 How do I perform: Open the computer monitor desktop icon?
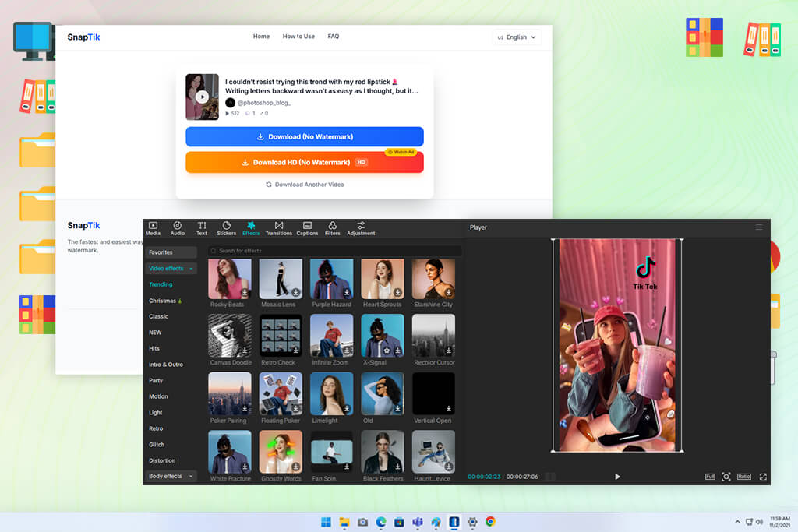pyautogui.click(x=33, y=41)
